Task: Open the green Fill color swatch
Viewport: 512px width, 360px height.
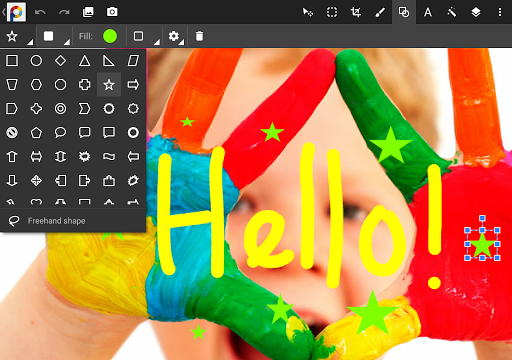Action: click(x=110, y=36)
